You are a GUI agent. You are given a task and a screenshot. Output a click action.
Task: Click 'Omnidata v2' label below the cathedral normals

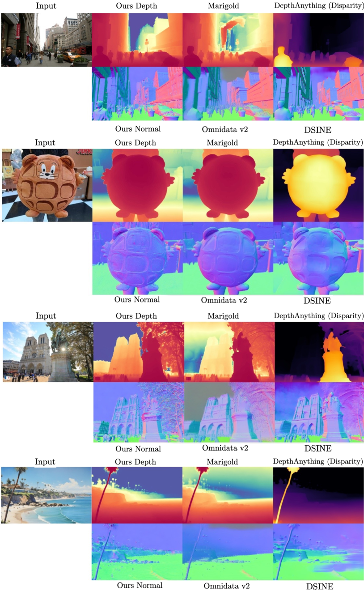click(x=225, y=448)
